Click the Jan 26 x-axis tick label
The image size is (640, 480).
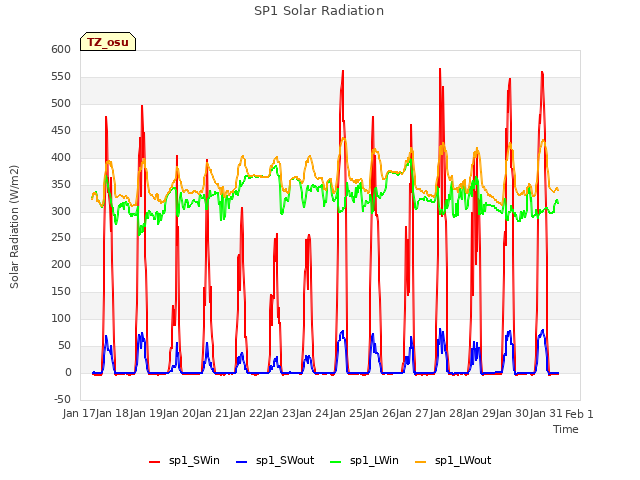[380, 413]
